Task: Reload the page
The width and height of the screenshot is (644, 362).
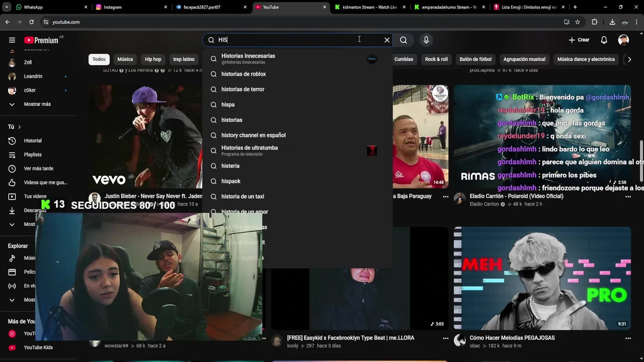Action: click(31, 22)
